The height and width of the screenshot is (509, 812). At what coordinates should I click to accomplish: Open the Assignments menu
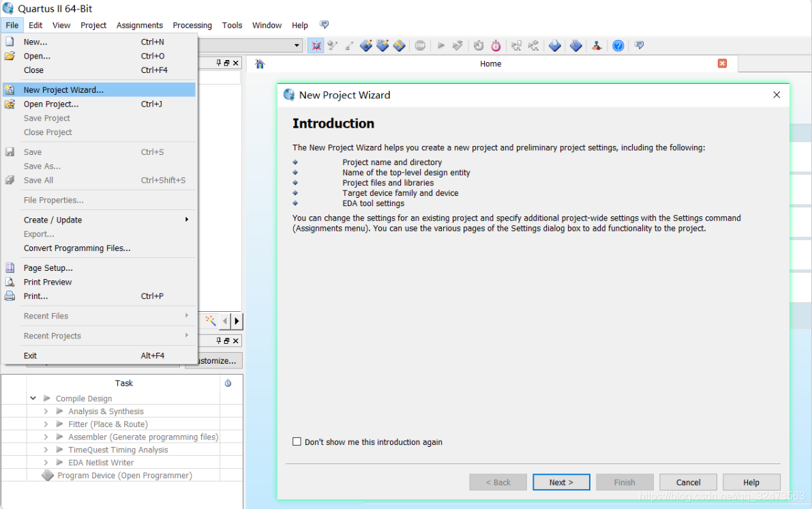click(139, 25)
